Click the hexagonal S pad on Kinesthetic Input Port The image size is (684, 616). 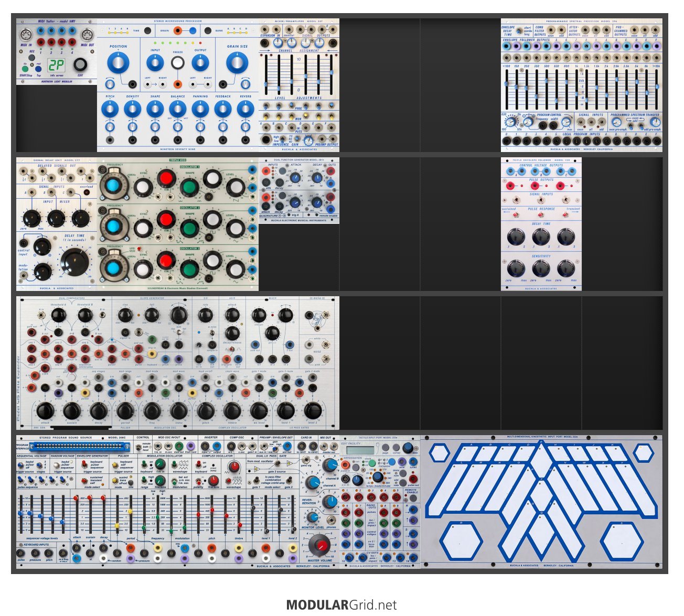coord(622,541)
